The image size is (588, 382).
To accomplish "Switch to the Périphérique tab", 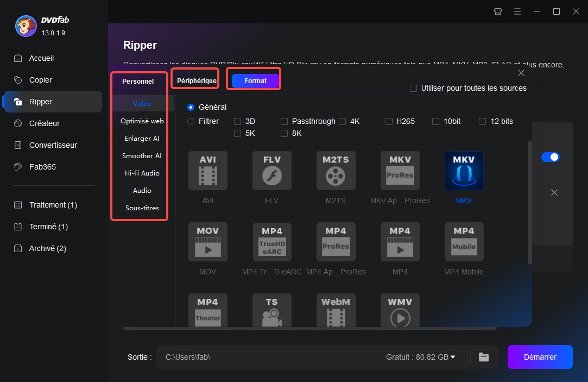I will (x=197, y=80).
